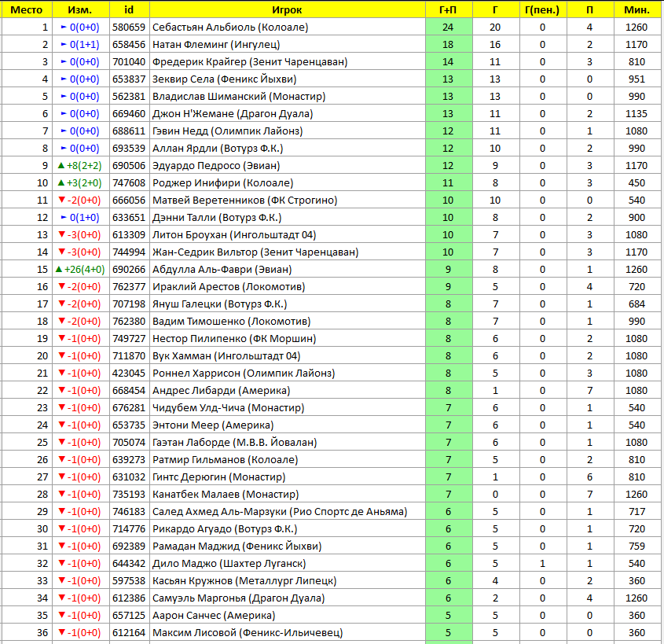Click id cell 580659

(x=129, y=27)
